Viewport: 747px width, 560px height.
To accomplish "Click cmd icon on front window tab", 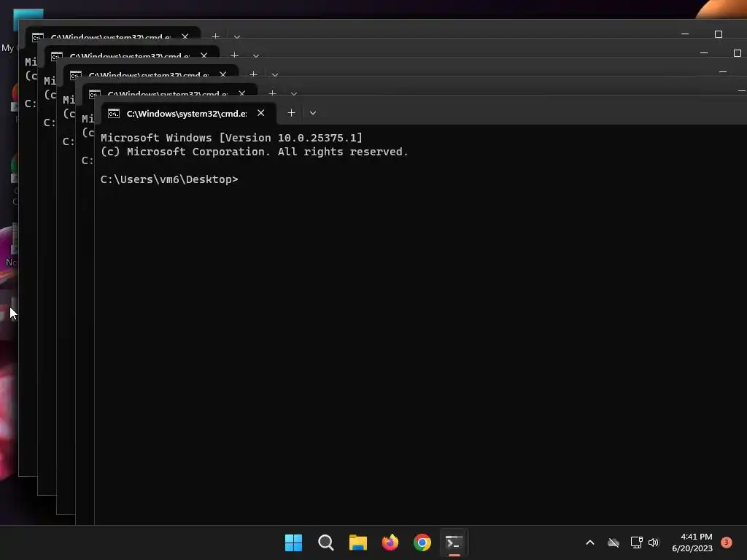I will [113, 113].
